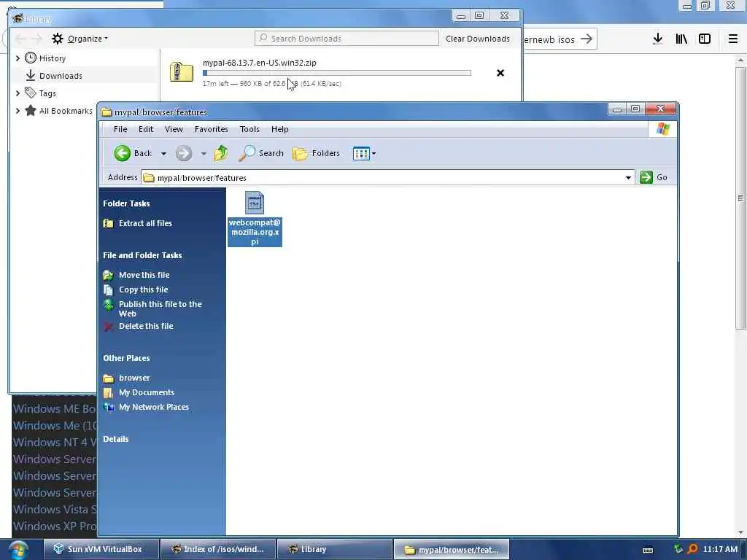
Task: Click the green Back arrow in Explorer
Action: coord(123,153)
